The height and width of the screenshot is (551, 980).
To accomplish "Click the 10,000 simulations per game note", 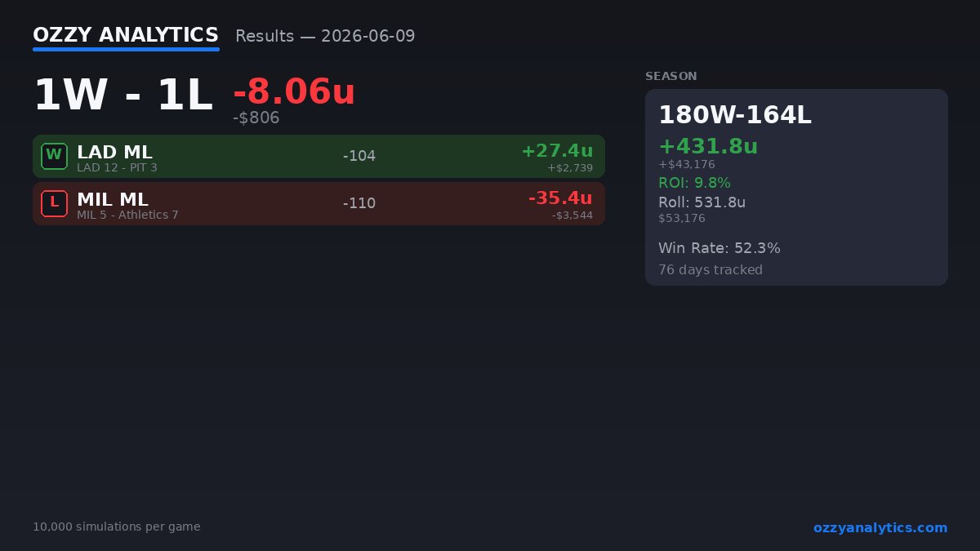I will point(117,527).
